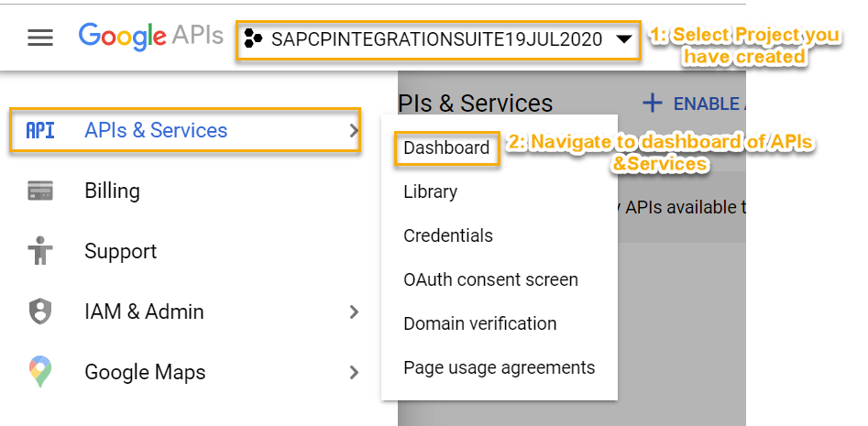Click the Google Maps pin icon
Viewport: 868px width, 426px height.
click(x=40, y=372)
